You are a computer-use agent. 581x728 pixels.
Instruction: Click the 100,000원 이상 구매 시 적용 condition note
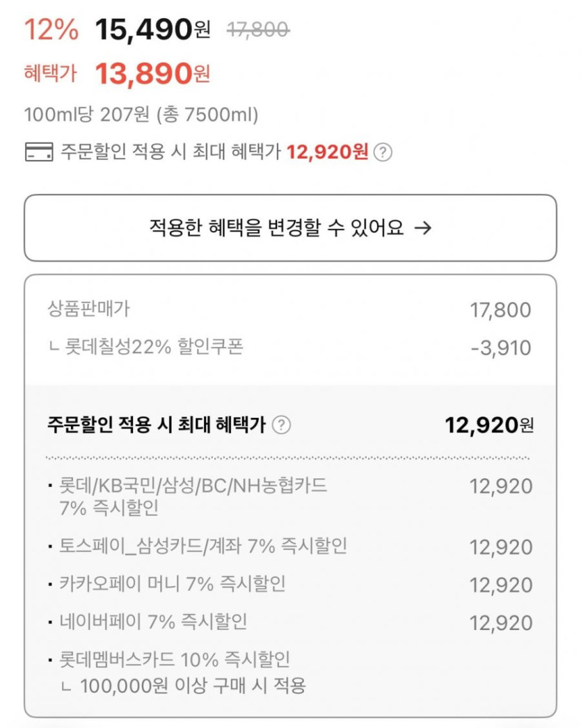point(192,686)
